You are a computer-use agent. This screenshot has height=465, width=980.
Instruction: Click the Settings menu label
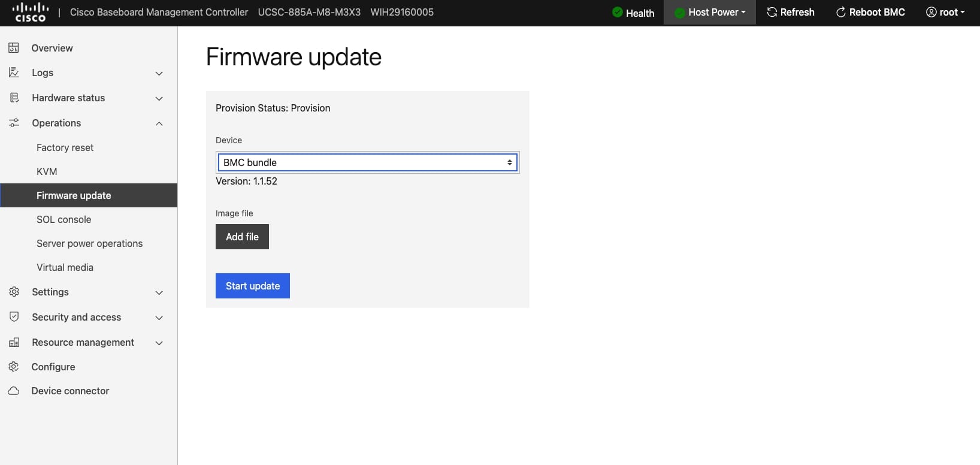50,292
